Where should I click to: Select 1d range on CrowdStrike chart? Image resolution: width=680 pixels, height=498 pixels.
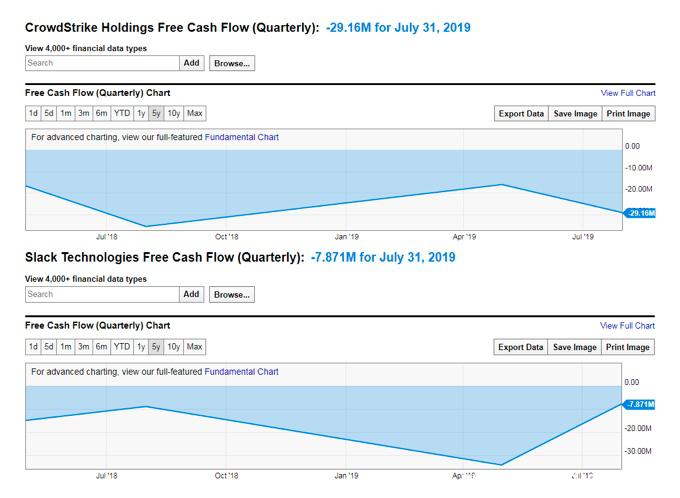point(33,113)
